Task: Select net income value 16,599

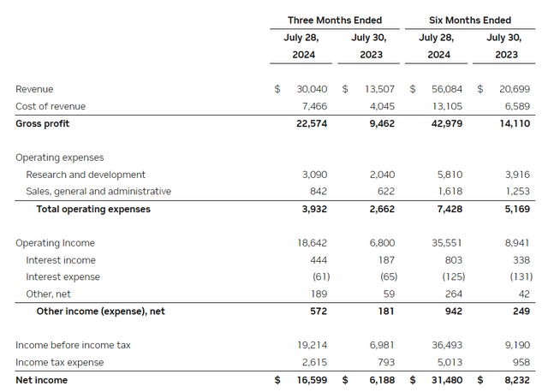Action: pos(312,380)
